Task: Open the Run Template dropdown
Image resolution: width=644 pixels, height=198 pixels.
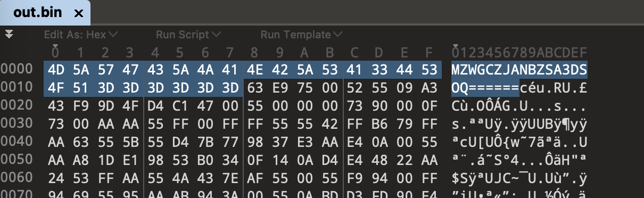Action: point(301,35)
